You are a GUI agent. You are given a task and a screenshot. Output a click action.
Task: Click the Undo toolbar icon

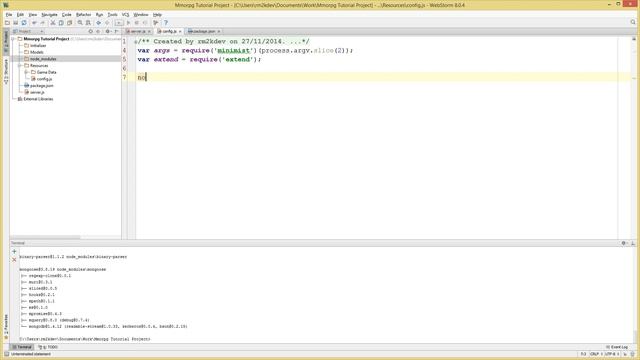click(34, 23)
